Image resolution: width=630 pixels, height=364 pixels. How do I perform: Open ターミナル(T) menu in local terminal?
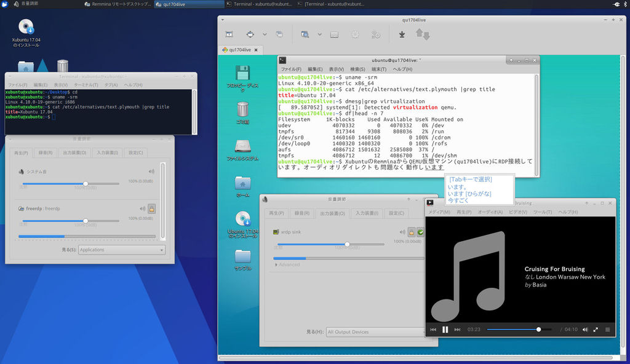point(86,85)
